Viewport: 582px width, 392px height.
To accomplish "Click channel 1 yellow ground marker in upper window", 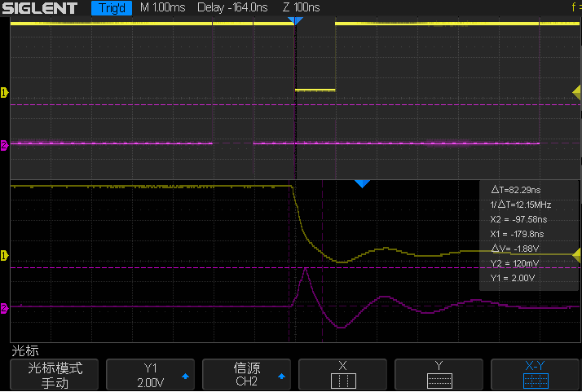I will 4,92.
